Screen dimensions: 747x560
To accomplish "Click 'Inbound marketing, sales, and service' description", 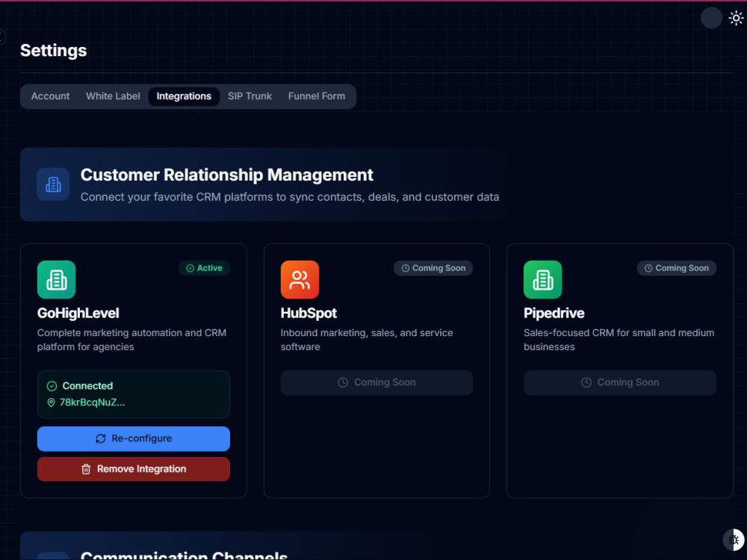I will [367, 340].
